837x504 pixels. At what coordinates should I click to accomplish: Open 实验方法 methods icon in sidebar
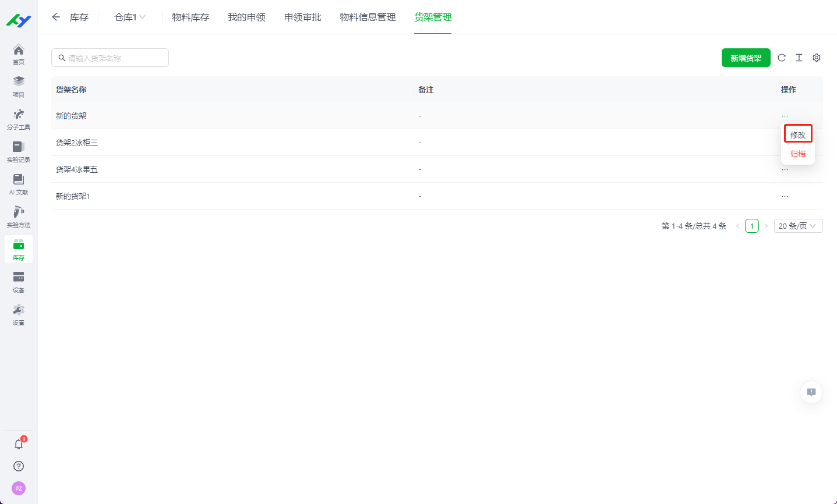click(19, 216)
